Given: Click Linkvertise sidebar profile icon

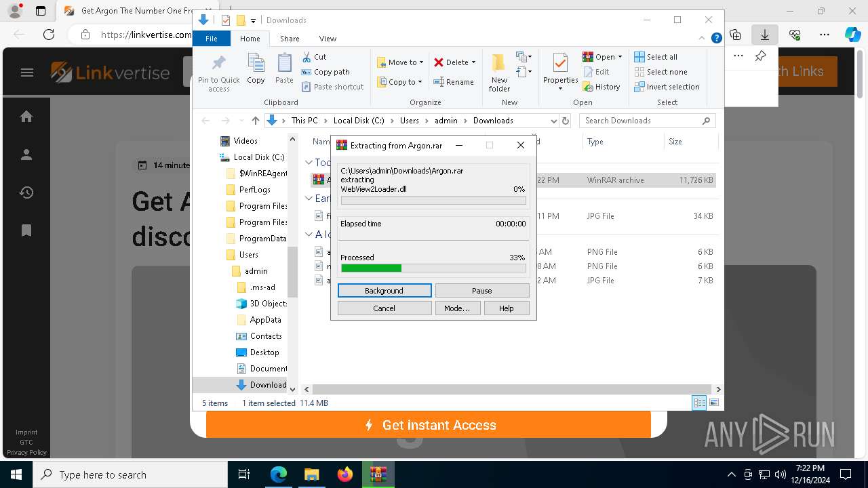Looking at the screenshot, I should 26,155.
